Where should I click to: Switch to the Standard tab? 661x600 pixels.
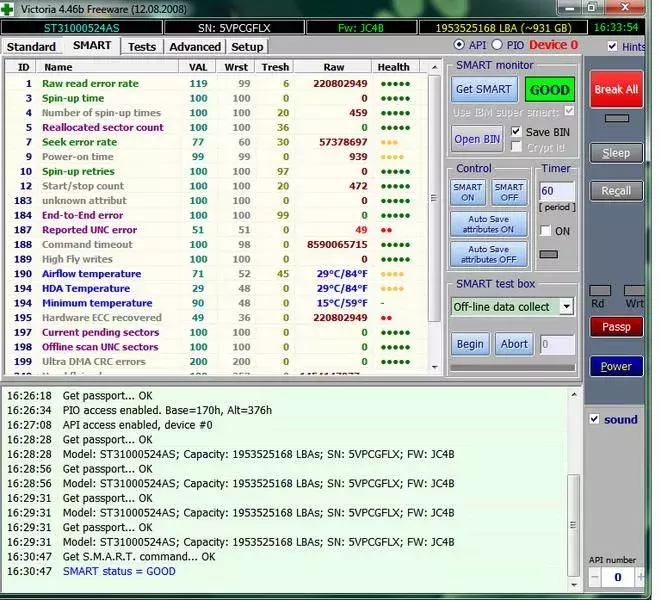click(31, 46)
